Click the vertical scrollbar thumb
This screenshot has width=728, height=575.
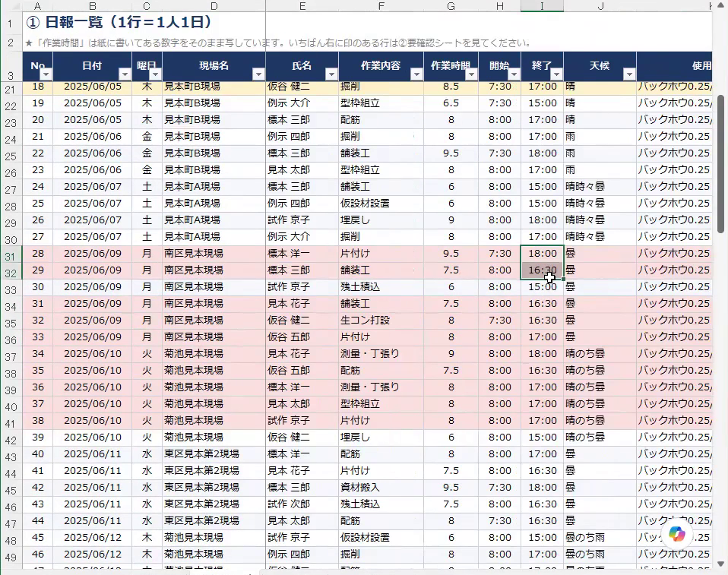coord(720,164)
